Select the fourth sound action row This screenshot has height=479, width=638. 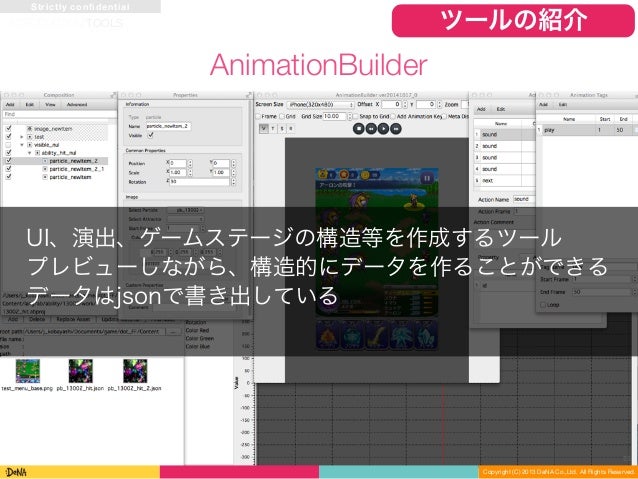(x=505, y=169)
